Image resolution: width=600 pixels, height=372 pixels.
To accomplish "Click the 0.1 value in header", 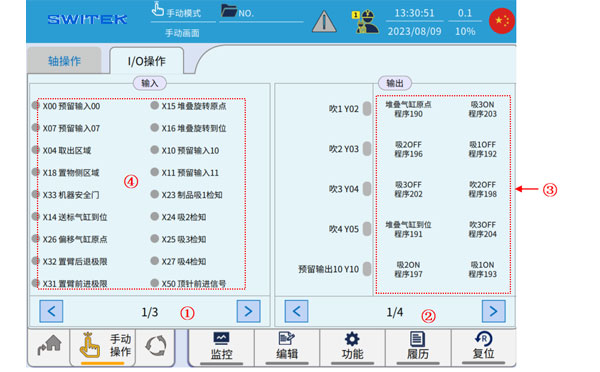I will [465, 13].
